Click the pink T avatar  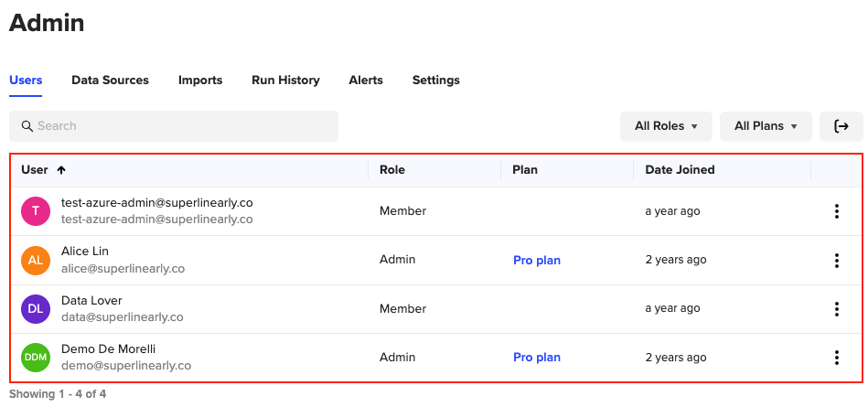[x=35, y=211]
